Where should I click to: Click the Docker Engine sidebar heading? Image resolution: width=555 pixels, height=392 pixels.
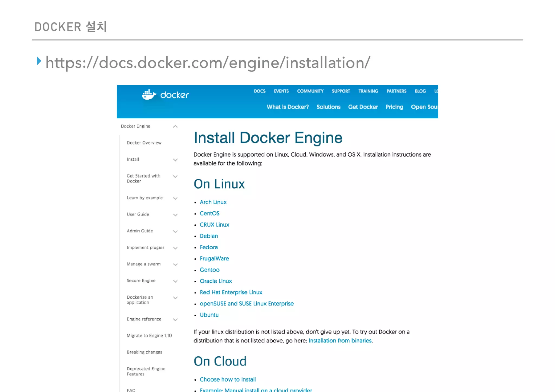135,126
